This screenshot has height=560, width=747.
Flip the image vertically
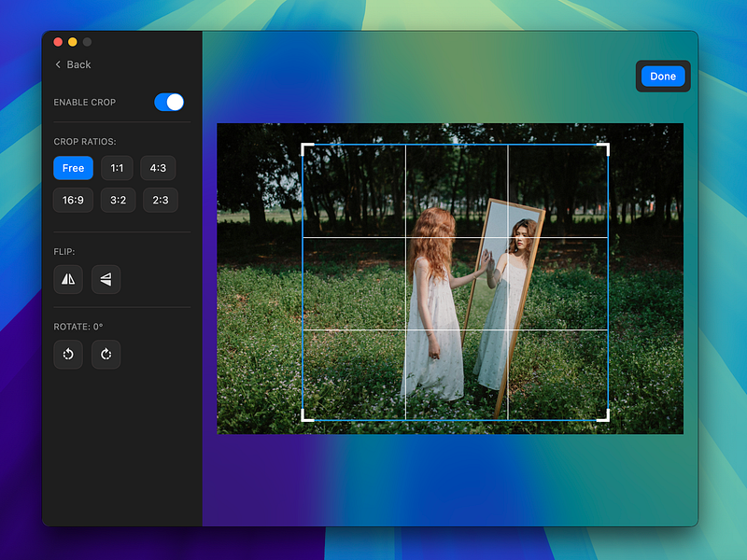[x=106, y=279]
